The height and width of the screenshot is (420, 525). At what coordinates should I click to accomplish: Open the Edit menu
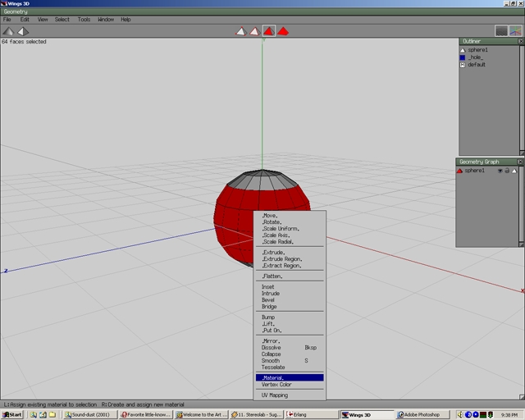[25, 20]
